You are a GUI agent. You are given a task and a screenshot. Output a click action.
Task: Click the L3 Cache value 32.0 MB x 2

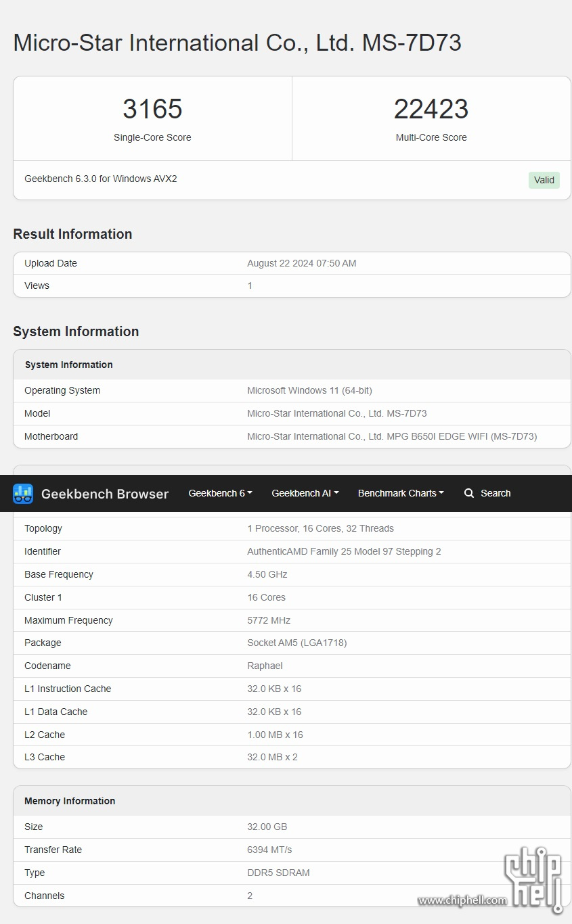272,757
